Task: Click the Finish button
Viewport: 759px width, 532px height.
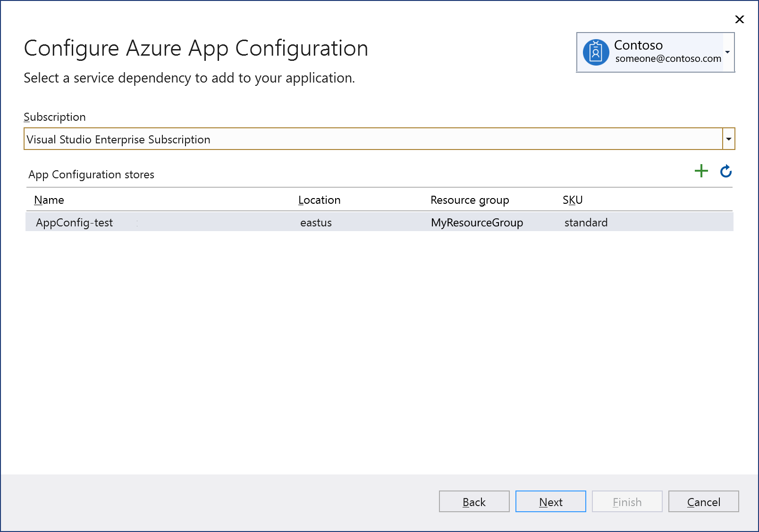Action: pos(627,501)
